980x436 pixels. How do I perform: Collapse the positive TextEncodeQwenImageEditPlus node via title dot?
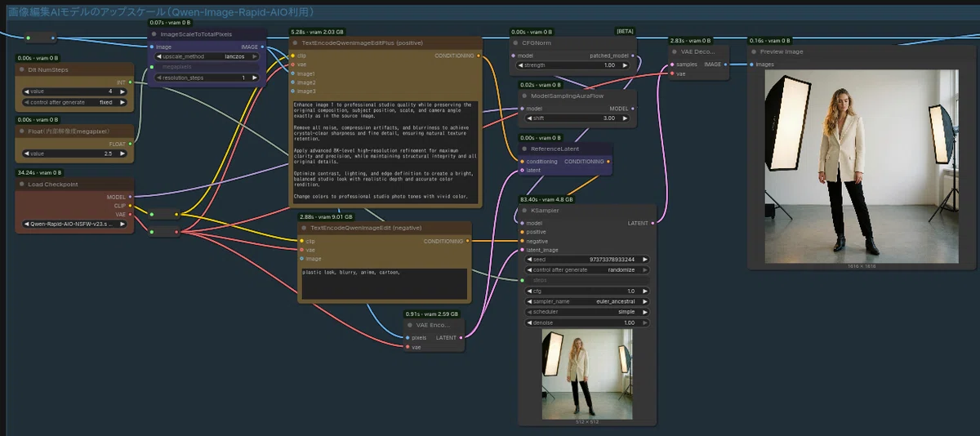click(296, 42)
